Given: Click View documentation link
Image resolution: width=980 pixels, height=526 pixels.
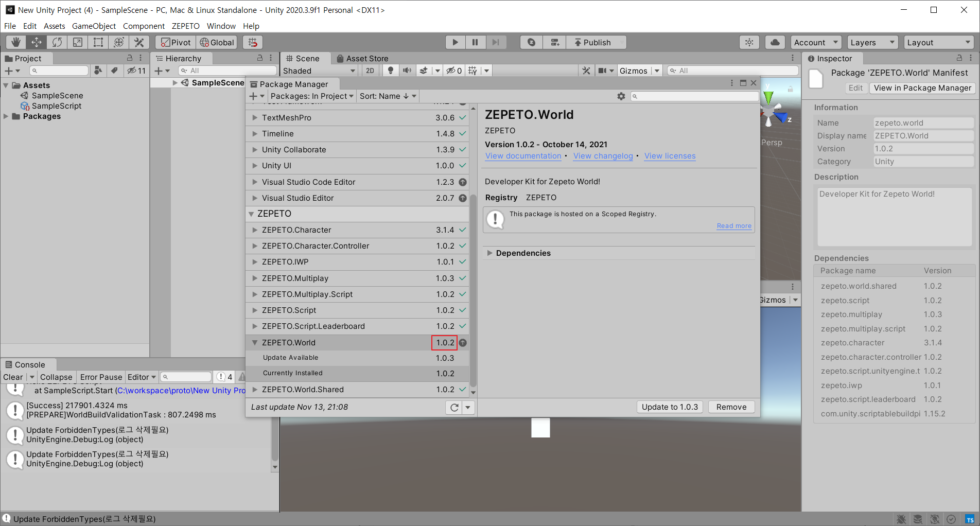Looking at the screenshot, I should [523, 156].
